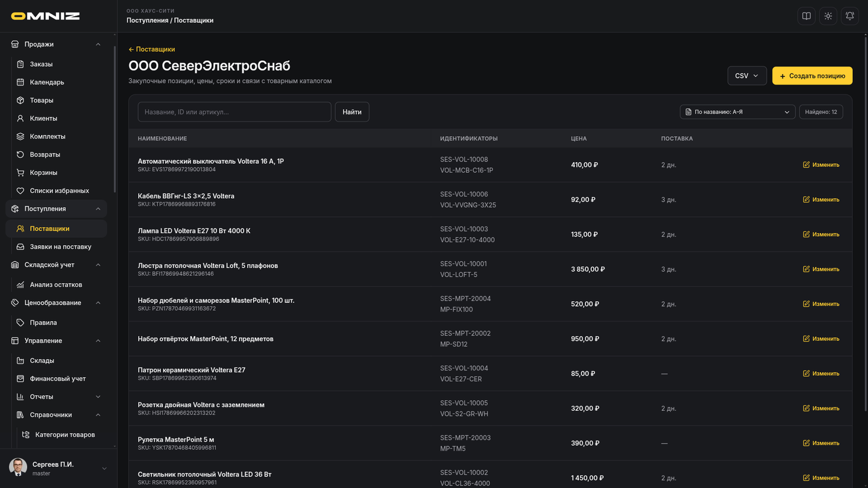The width and height of the screenshot is (868, 488).
Task: Toggle light theme with the sun icon
Action: click(x=828, y=16)
